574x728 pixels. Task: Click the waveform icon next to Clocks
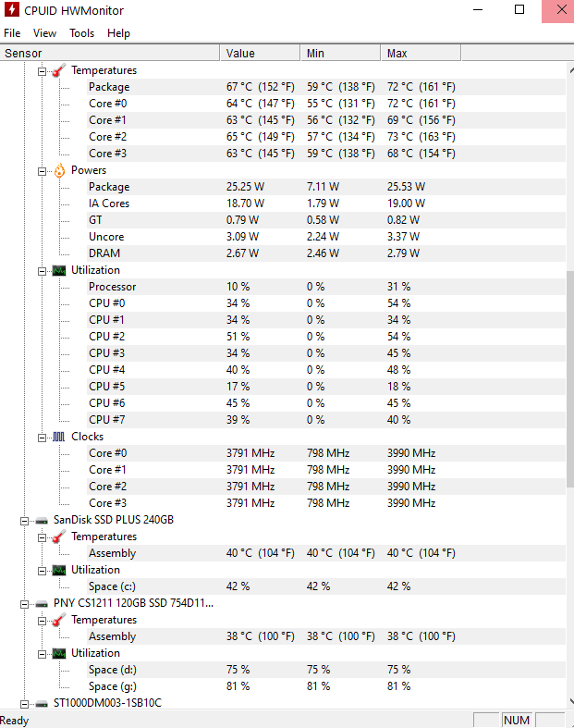pos(58,437)
